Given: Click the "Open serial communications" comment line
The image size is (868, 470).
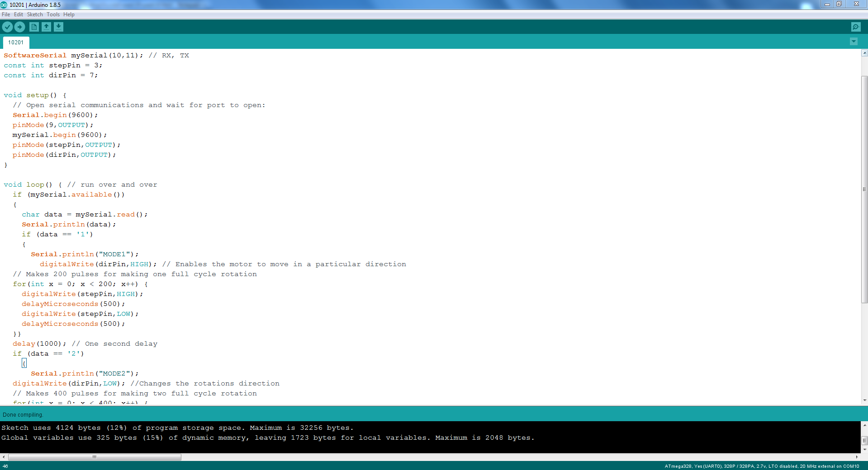Looking at the screenshot, I should coord(139,105).
